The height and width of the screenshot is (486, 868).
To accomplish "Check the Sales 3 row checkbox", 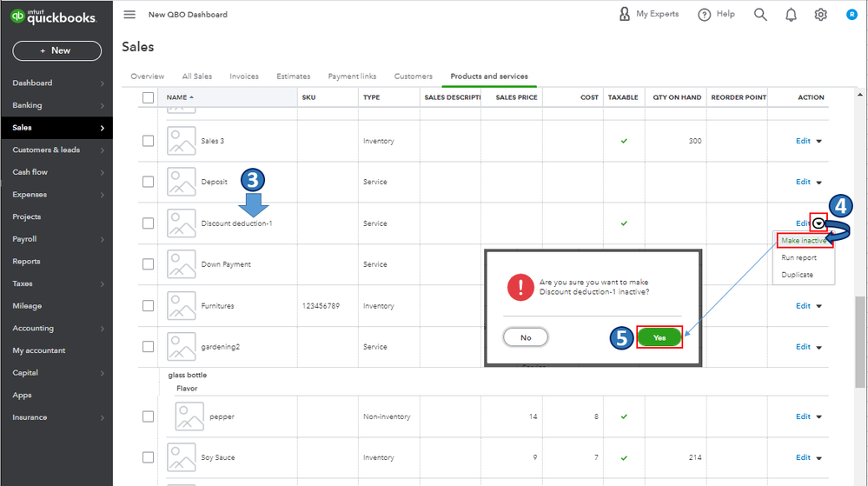I will [x=148, y=141].
